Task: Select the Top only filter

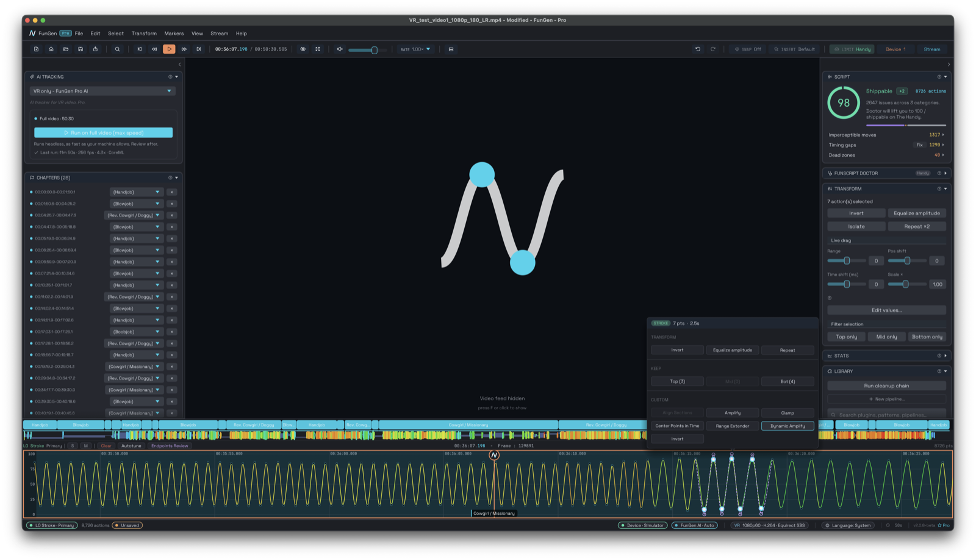Action: 846,337
